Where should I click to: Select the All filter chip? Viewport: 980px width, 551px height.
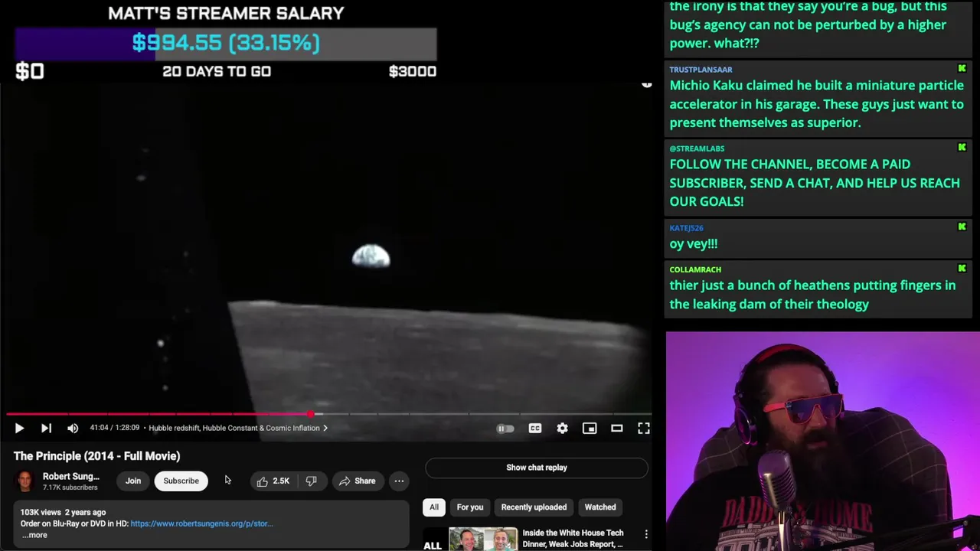tap(434, 507)
